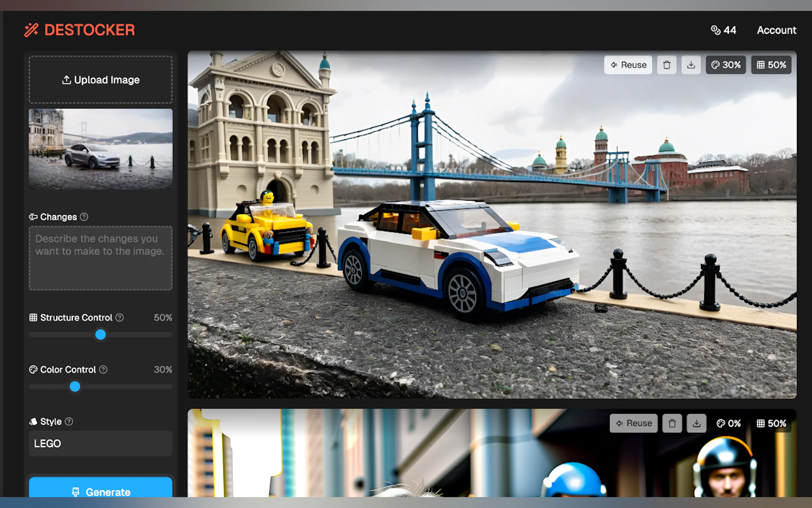Open the Changes help tooltip
This screenshot has width=812, height=508.
click(x=84, y=217)
